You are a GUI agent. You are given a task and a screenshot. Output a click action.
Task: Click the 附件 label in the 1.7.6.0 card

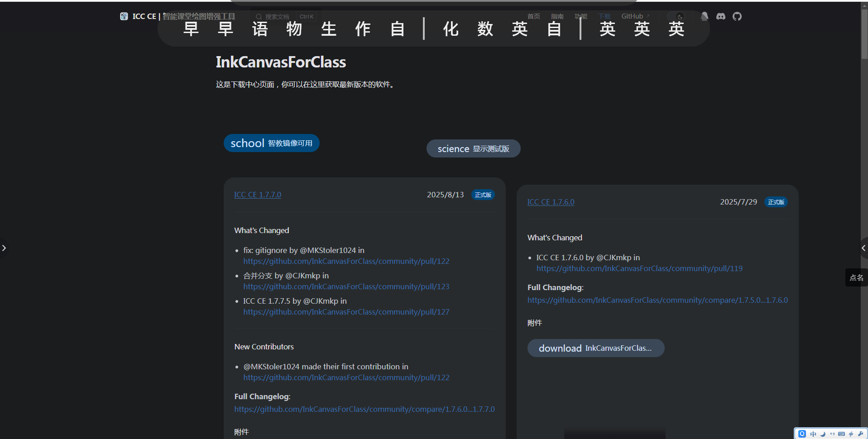(x=535, y=323)
